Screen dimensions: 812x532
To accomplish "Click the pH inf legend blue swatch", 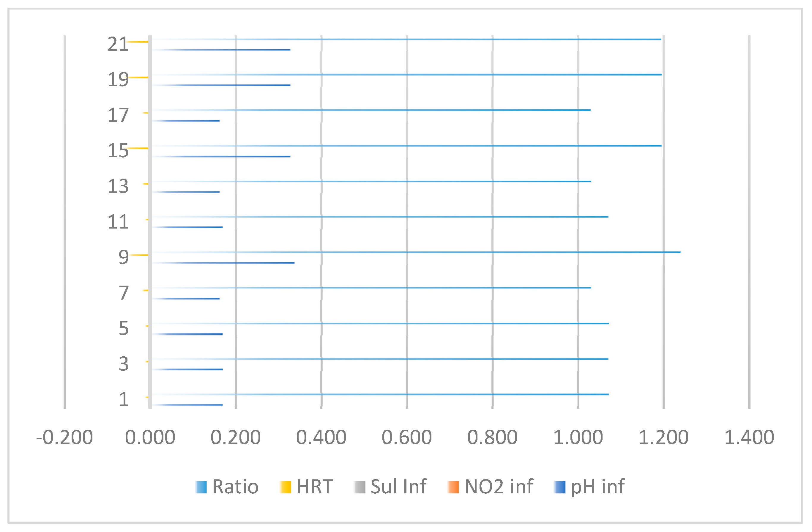I will 559,487.
